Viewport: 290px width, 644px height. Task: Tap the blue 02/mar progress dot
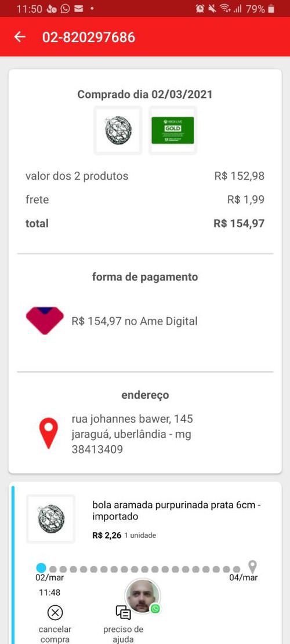(x=41, y=568)
